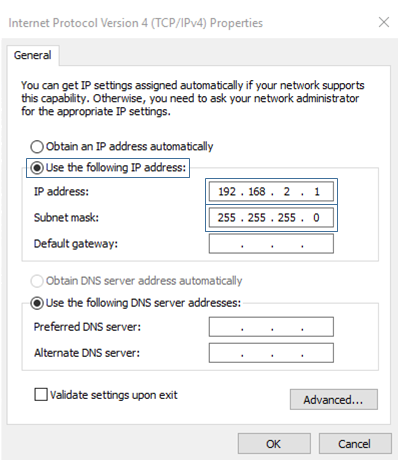
Task: Click the 192 octet in IP address
Action: 227,192
